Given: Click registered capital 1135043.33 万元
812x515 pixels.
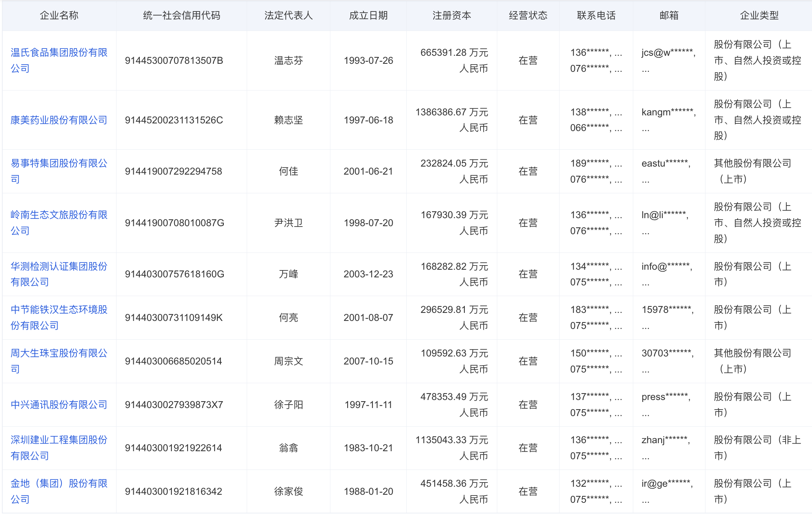Looking at the screenshot, I should tap(452, 440).
